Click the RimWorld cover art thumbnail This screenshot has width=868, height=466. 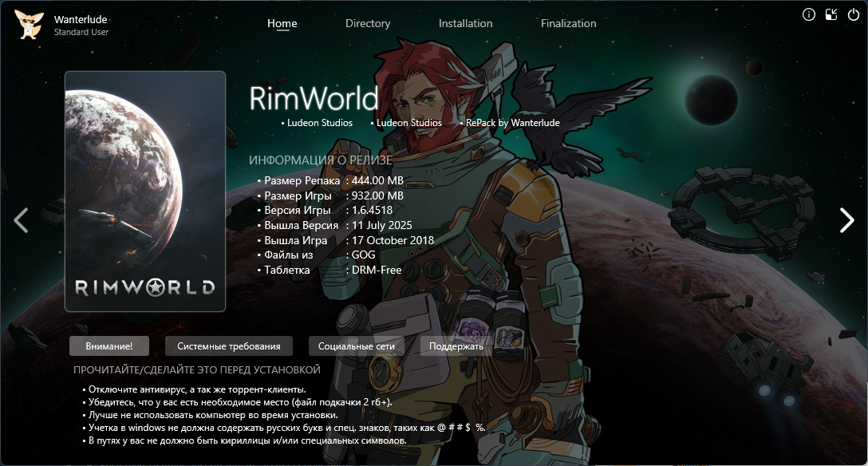pos(145,192)
